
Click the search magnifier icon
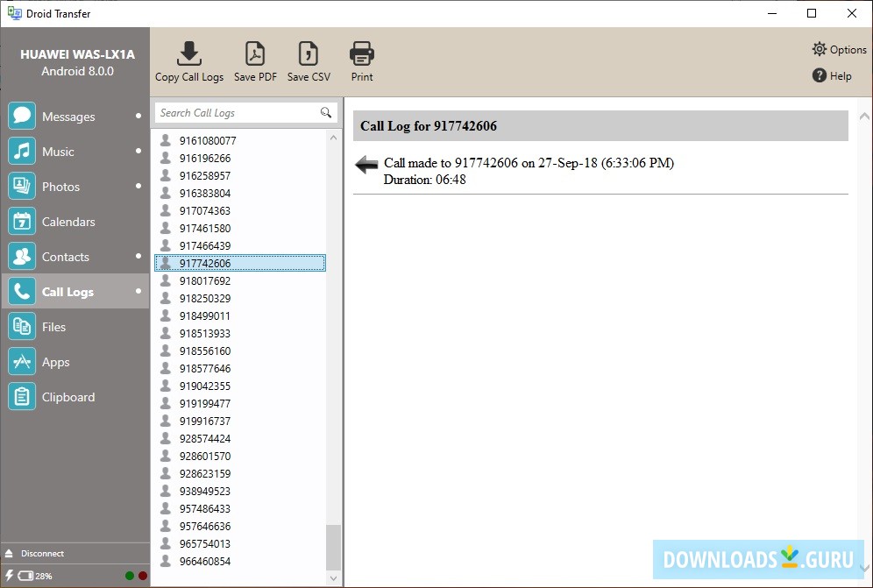click(x=326, y=112)
